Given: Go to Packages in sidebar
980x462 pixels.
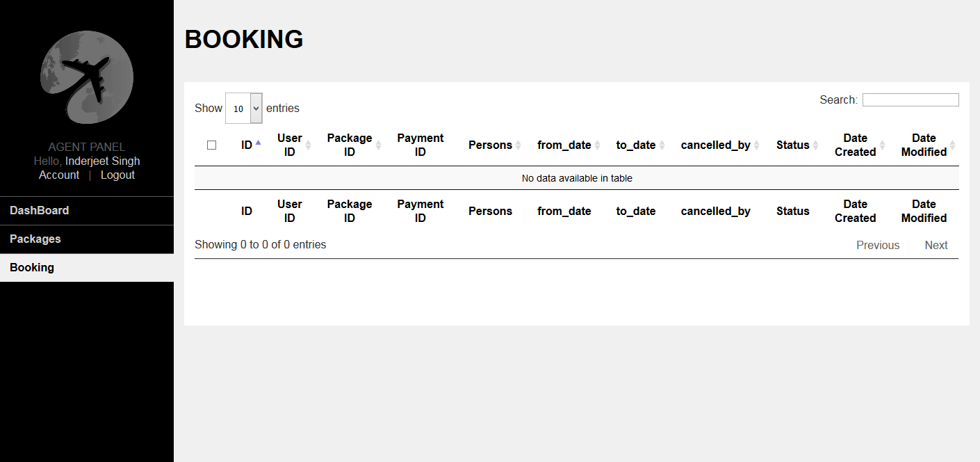Looking at the screenshot, I should point(35,239).
